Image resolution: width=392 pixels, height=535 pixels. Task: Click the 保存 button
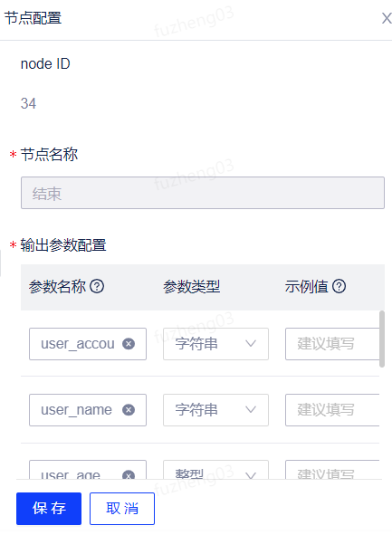49,509
